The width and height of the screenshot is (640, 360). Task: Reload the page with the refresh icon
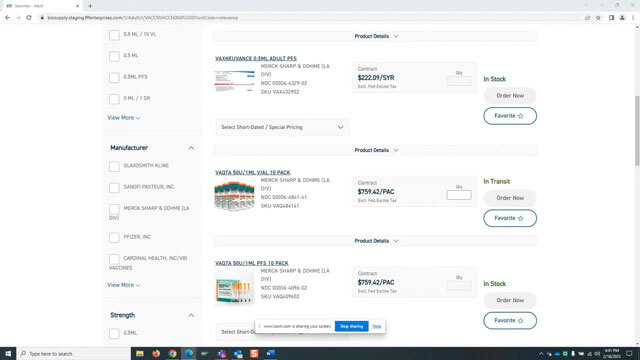coord(29,18)
